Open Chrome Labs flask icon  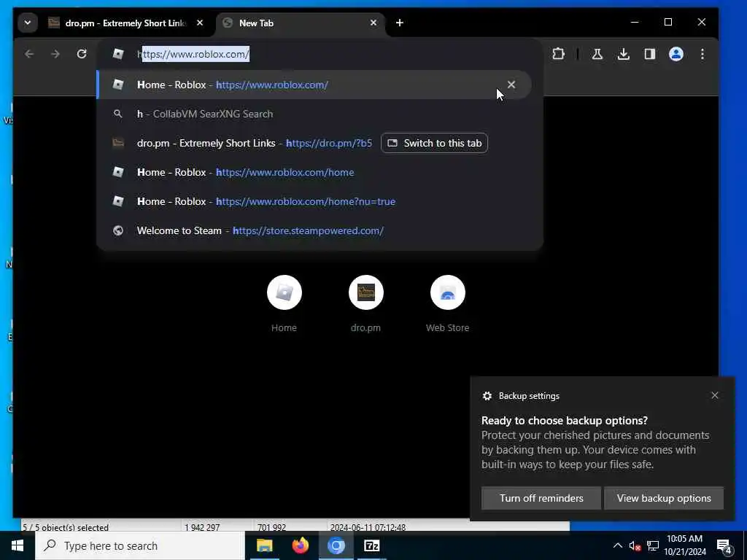click(x=597, y=54)
